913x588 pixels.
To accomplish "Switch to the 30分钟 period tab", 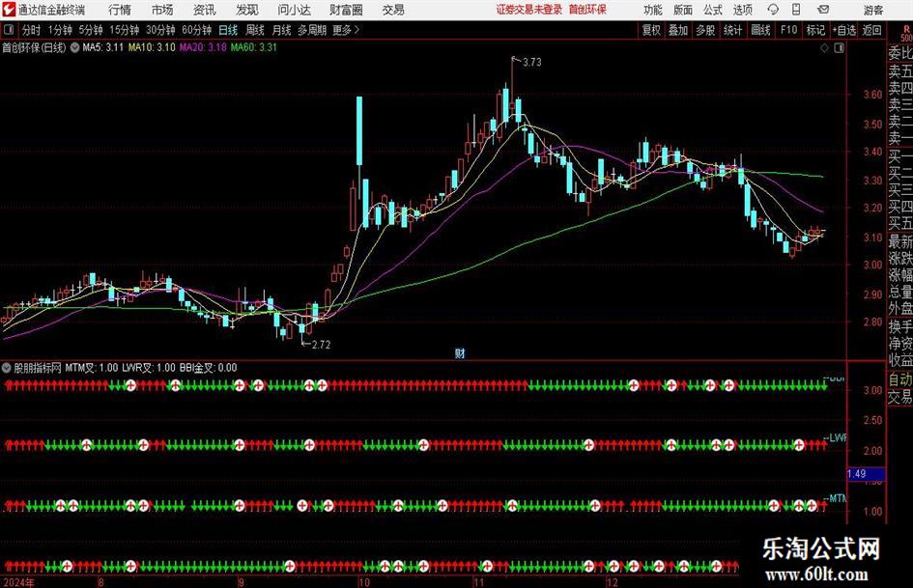I will point(160,30).
